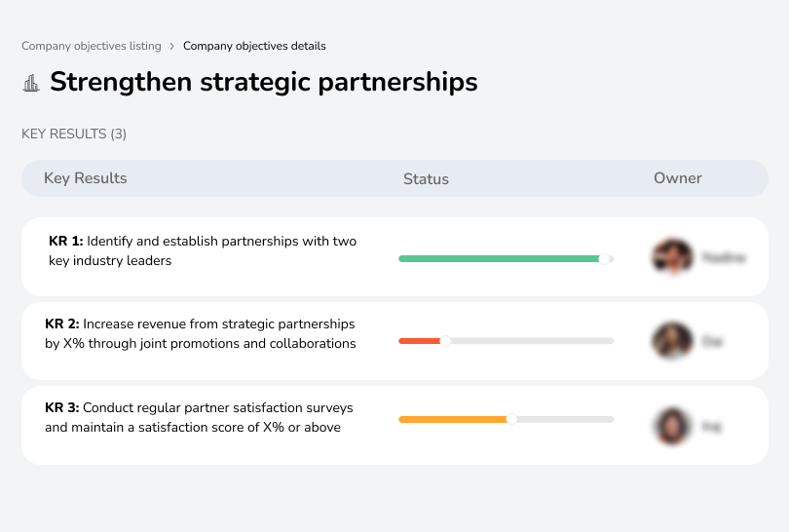Click the owner avatar in the KR 1 row

coord(672,256)
